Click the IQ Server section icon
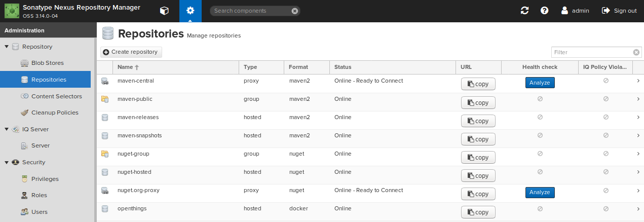 click(15, 129)
